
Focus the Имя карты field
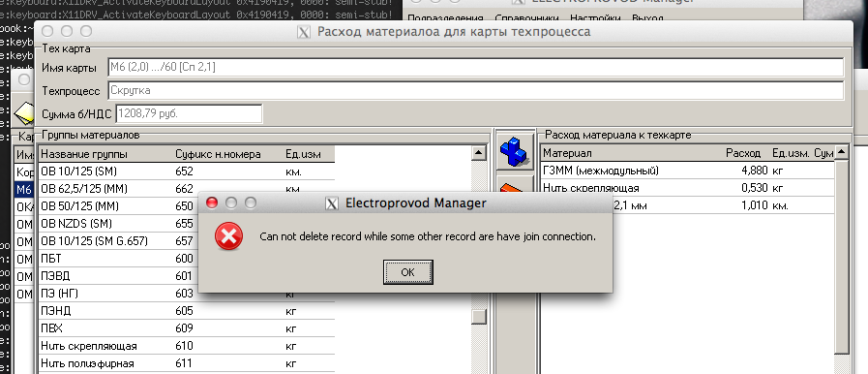tap(475, 68)
